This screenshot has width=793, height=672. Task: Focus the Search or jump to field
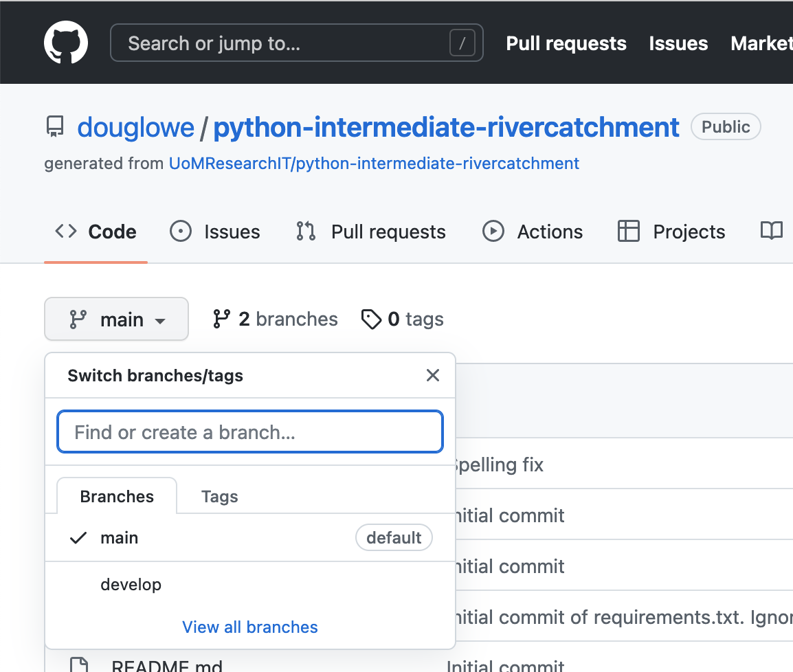coord(296,43)
